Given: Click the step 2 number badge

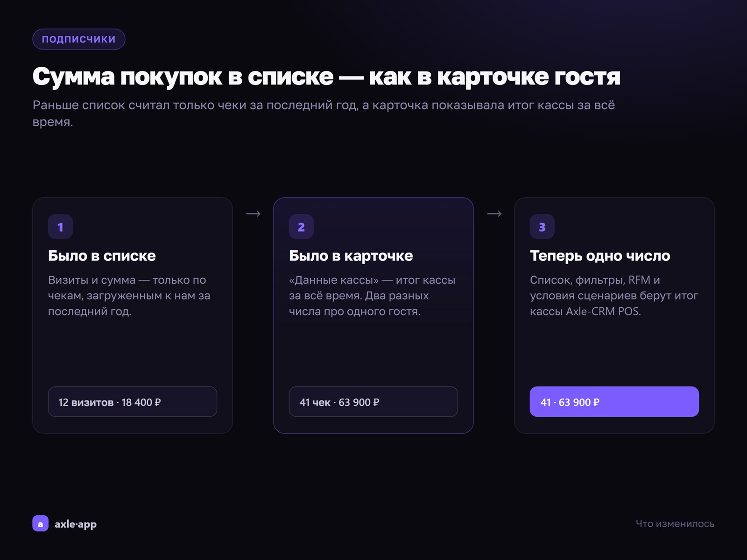Looking at the screenshot, I should point(301,226).
